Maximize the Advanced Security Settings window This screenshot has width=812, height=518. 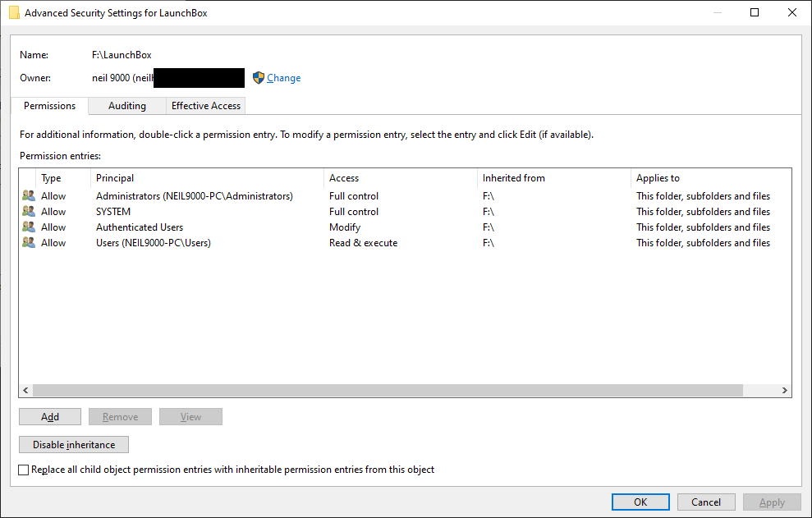(x=755, y=12)
